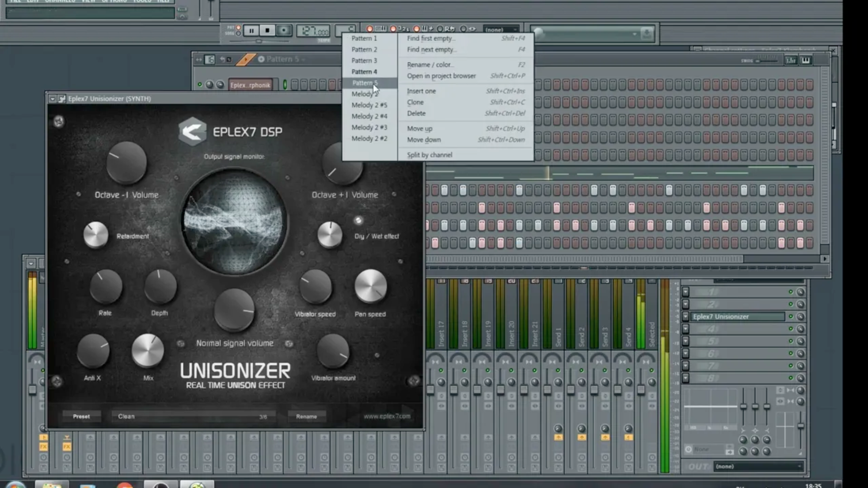Select the Insert 17 mixer track
The height and width of the screenshot is (488, 868).
(x=441, y=334)
